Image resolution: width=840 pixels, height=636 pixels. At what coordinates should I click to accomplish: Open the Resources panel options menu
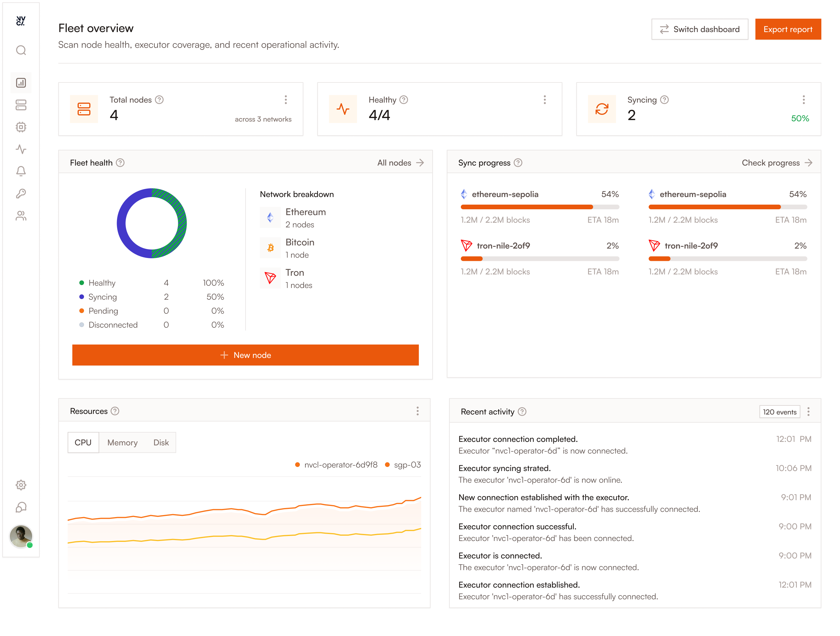pos(417,411)
